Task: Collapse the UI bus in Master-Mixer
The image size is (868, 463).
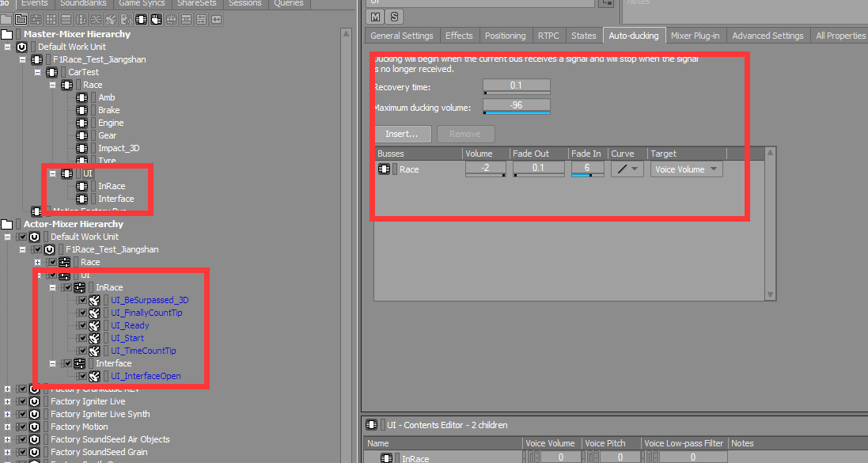Action: [x=52, y=173]
